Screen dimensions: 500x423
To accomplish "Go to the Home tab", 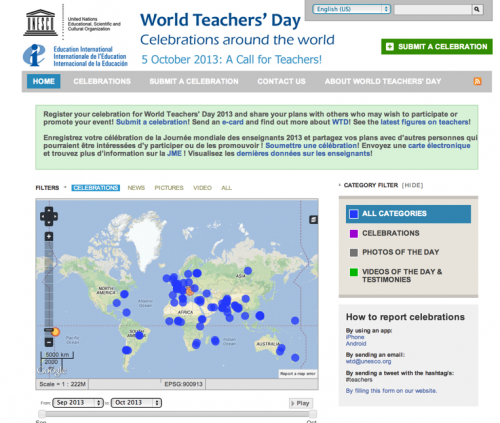I will coord(44,81).
